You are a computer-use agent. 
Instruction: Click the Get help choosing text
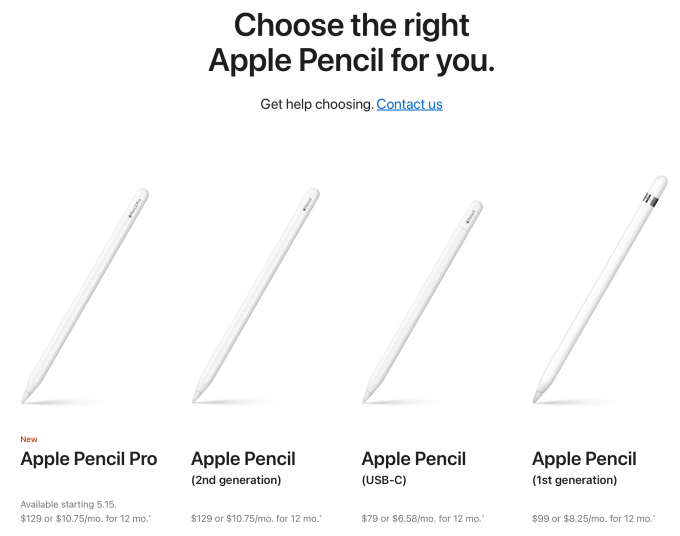pyautogui.click(x=317, y=104)
